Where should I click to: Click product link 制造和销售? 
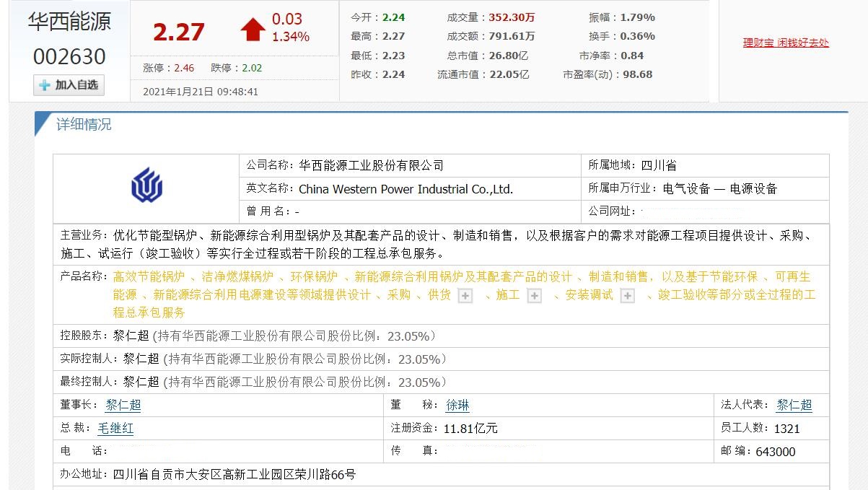618,276
